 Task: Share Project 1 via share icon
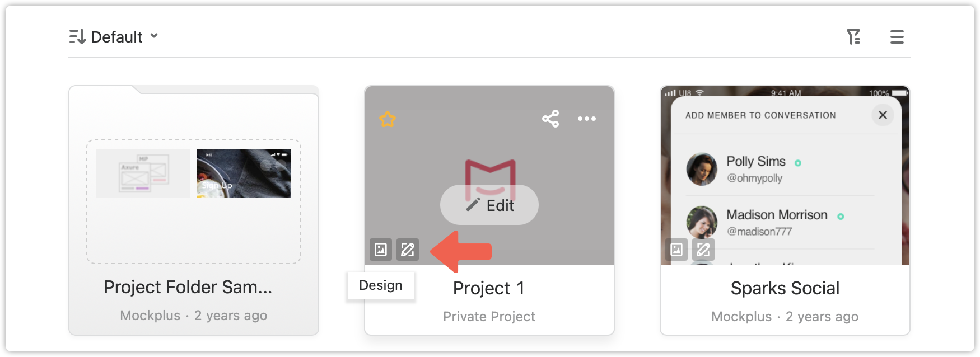[550, 119]
